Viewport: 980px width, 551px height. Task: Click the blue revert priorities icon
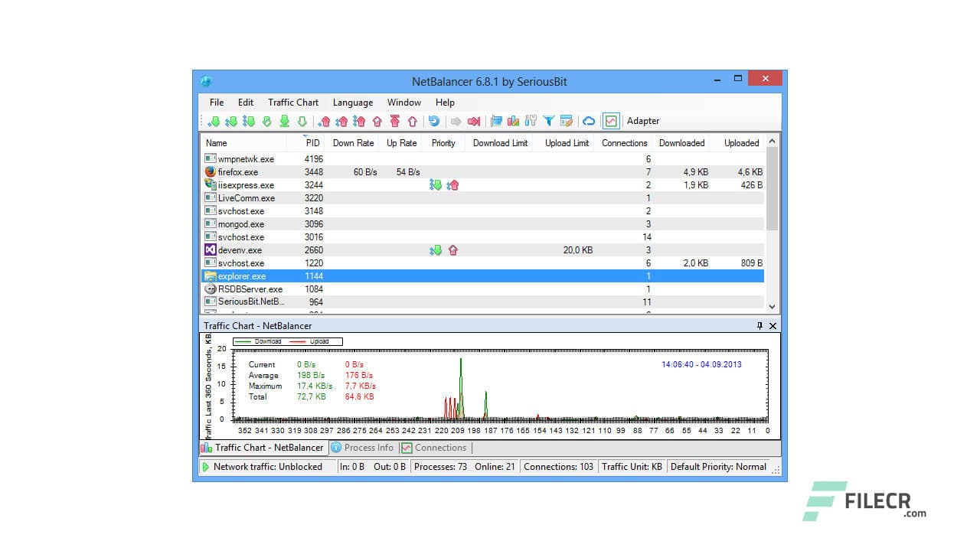(x=434, y=121)
